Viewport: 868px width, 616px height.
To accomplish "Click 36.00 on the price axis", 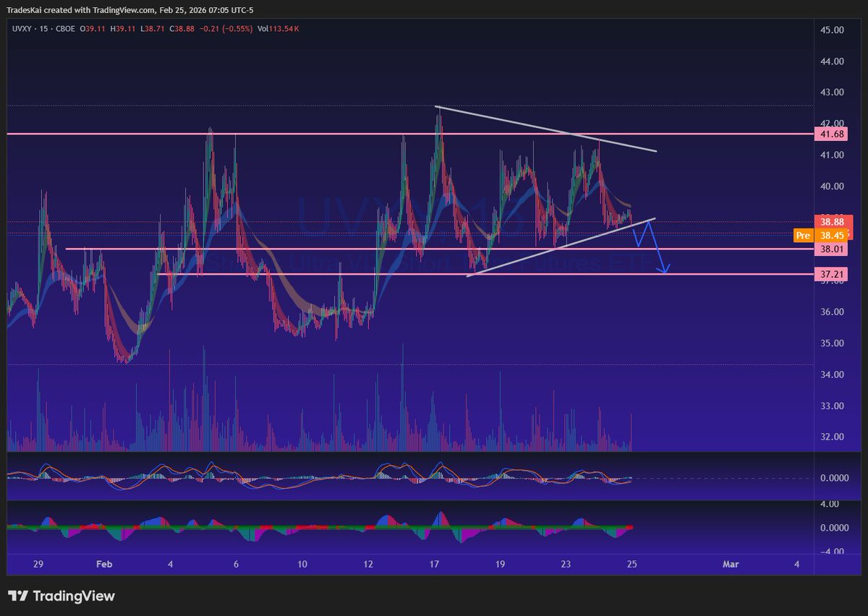I will pyautogui.click(x=832, y=312).
